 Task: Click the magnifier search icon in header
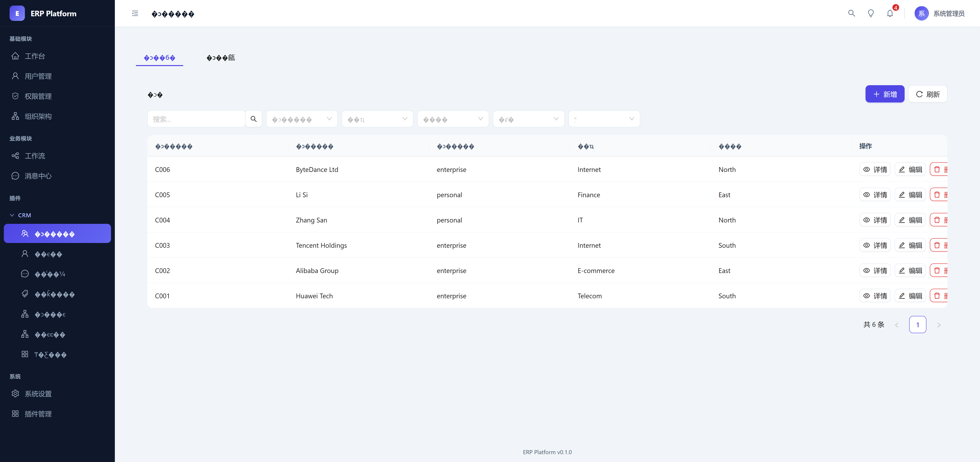click(x=851, y=13)
